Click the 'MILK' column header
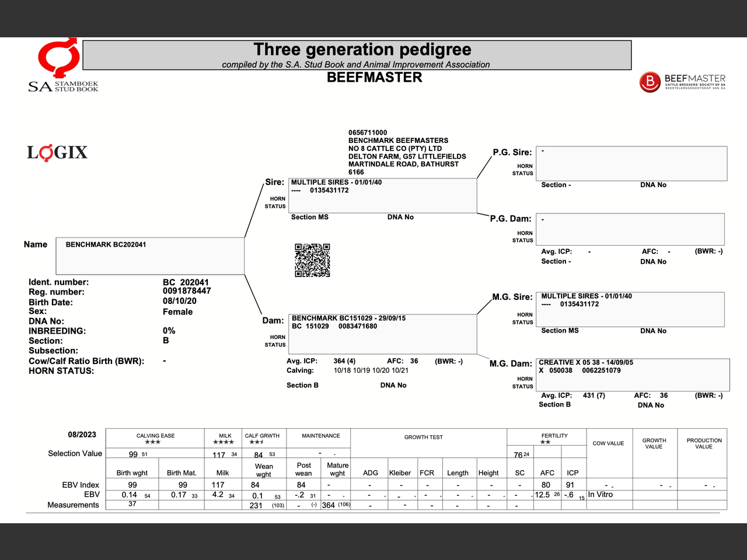747x560 pixels. pos(225,436)
